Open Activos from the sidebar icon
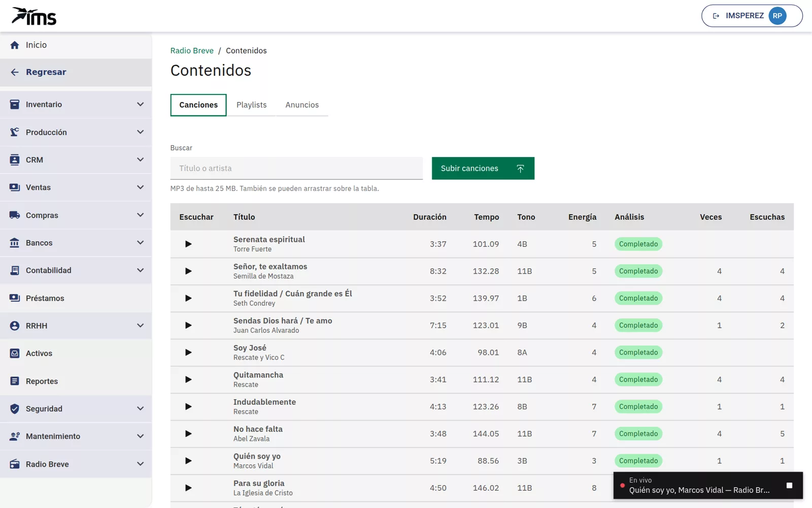Viewport: 812px width, 508px height. (15, 353)
